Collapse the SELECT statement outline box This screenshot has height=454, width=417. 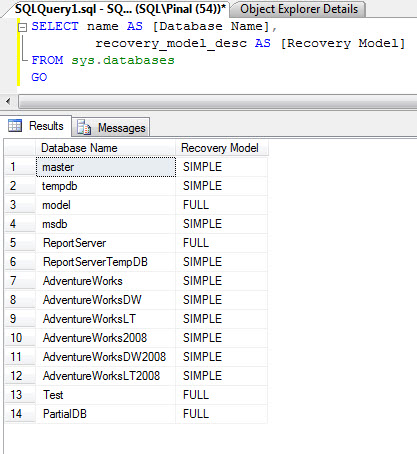22,27
